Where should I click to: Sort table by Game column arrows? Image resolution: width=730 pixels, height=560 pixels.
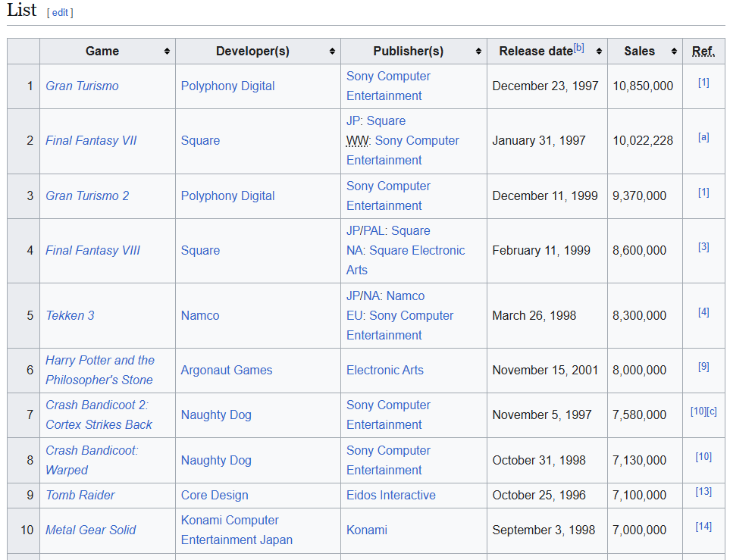tap(167, 52)
